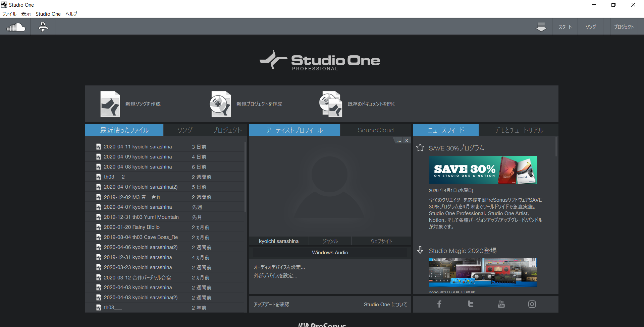
Task: Click the 新規ソングを作成 label
Action: pos(143,104)
